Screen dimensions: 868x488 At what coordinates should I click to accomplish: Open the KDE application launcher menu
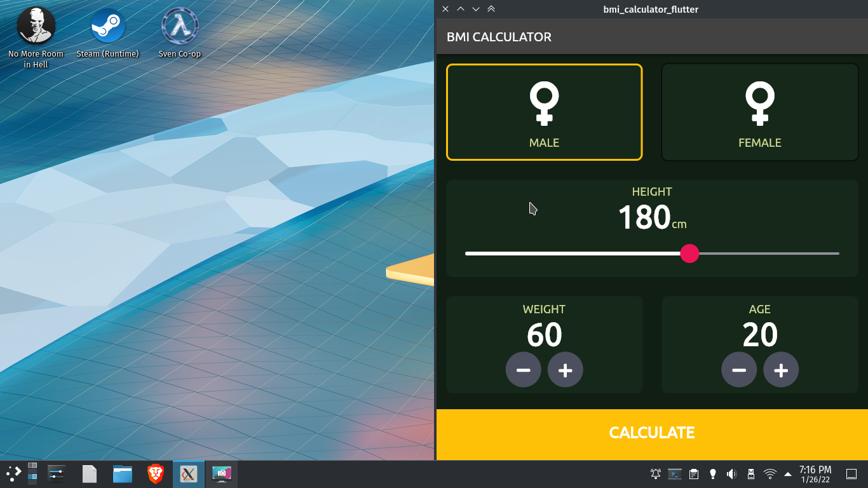coord(13,473)
